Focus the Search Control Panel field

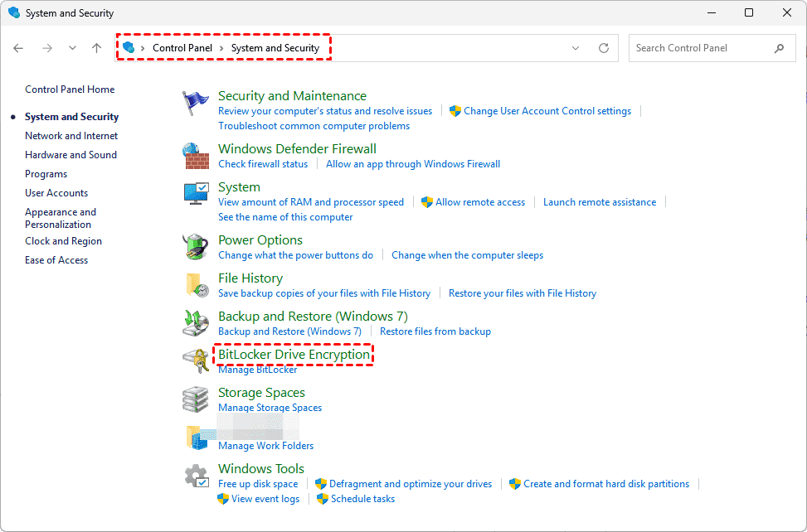tap(701, 48)
